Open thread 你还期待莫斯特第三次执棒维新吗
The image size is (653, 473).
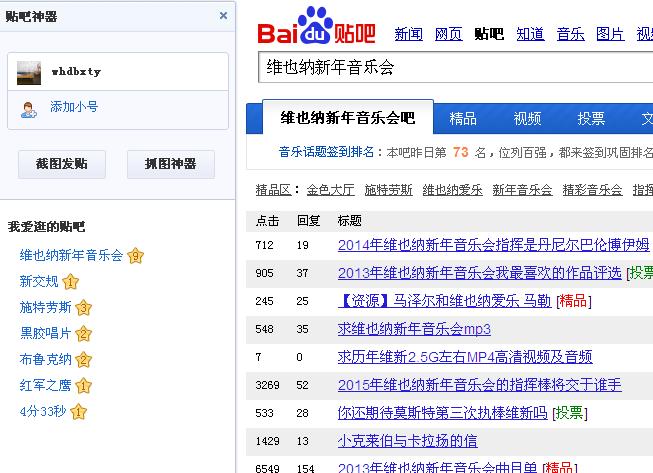point(442,413)
